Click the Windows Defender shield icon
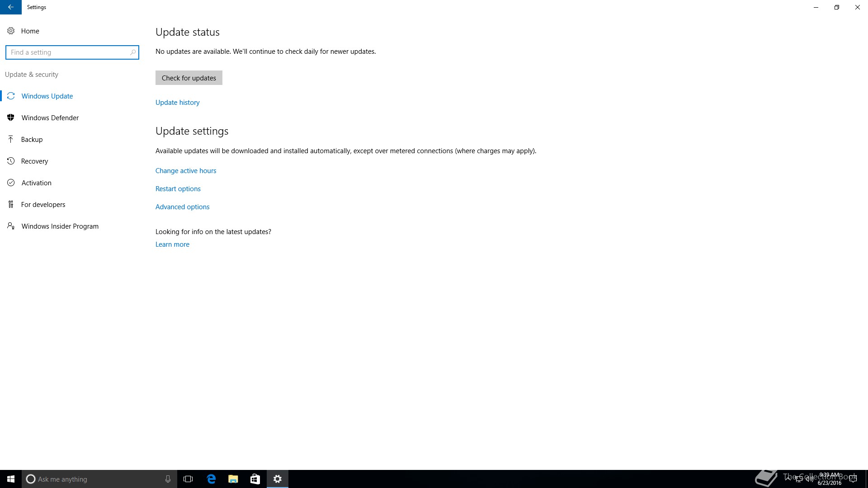 pyautogui.click(x=11, y=117)
